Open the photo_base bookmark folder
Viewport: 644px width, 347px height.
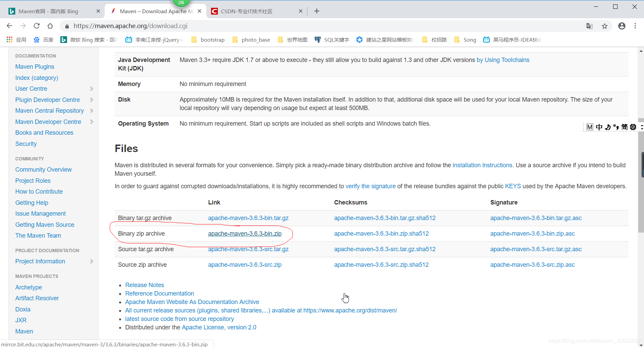251,40
